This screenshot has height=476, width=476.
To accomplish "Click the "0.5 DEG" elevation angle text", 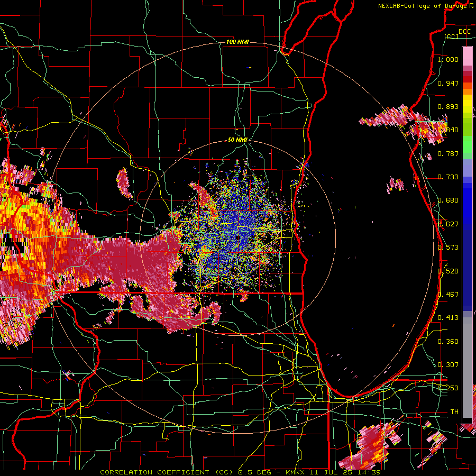I will click(x=256, y=472).
